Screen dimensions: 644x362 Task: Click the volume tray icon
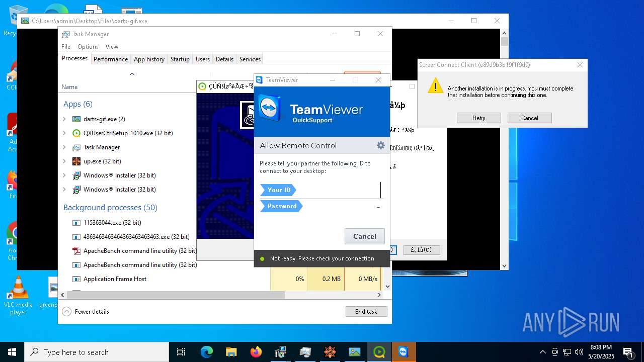pyautogui.click(x=579, y=352)
